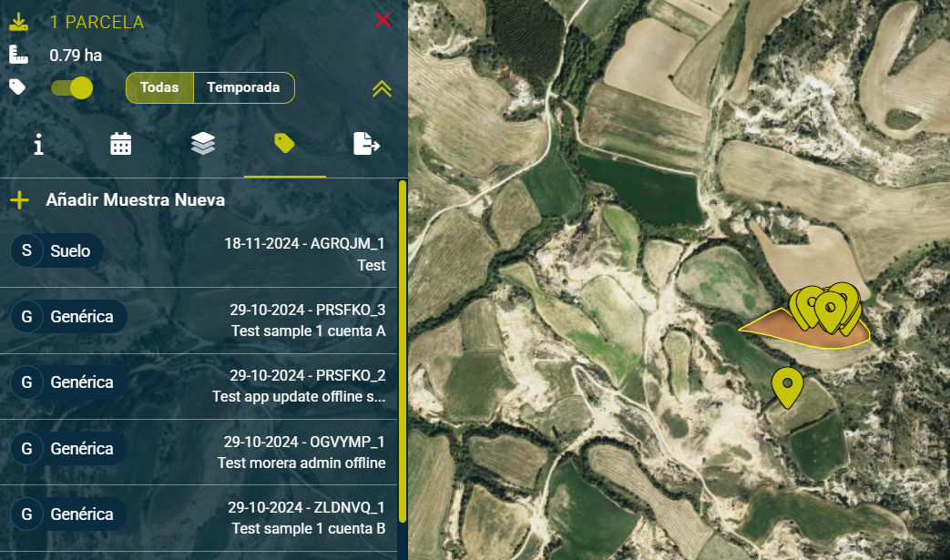950x560 pixels.
Task: Open the export file tab
Action: click(x=366, y=144)
